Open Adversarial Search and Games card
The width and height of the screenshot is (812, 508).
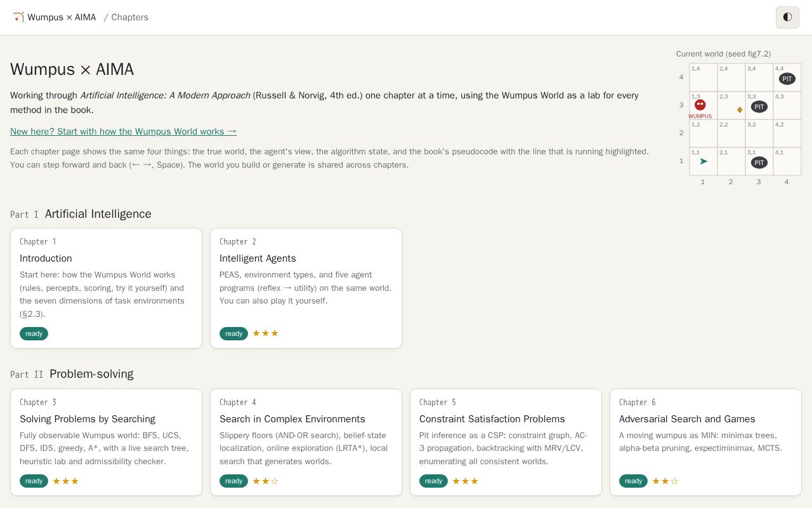pos(705,442)
